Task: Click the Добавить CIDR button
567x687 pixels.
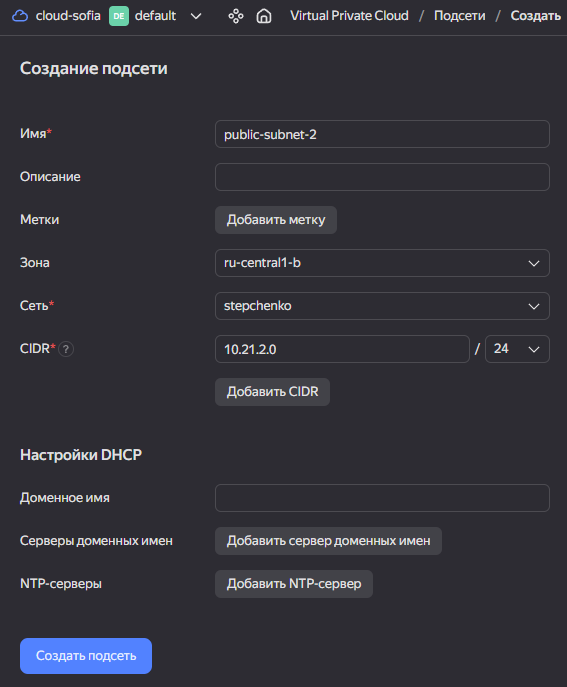Action: (x=272, y=392)
